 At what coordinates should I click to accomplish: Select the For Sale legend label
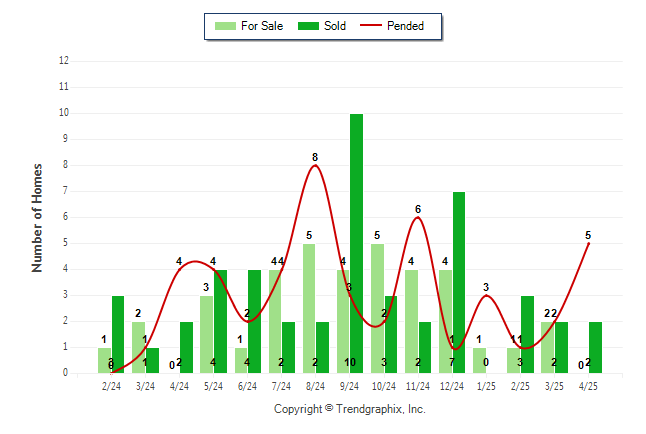pyautogui.click(x=262, y=26)
